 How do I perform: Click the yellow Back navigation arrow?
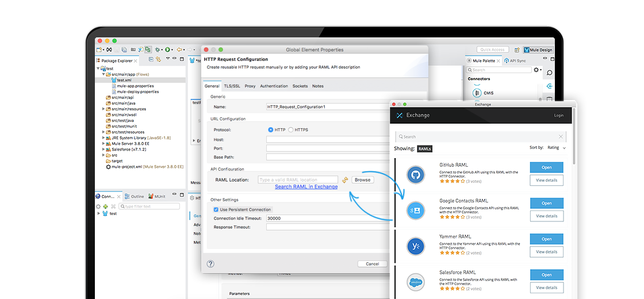[179, 49]
